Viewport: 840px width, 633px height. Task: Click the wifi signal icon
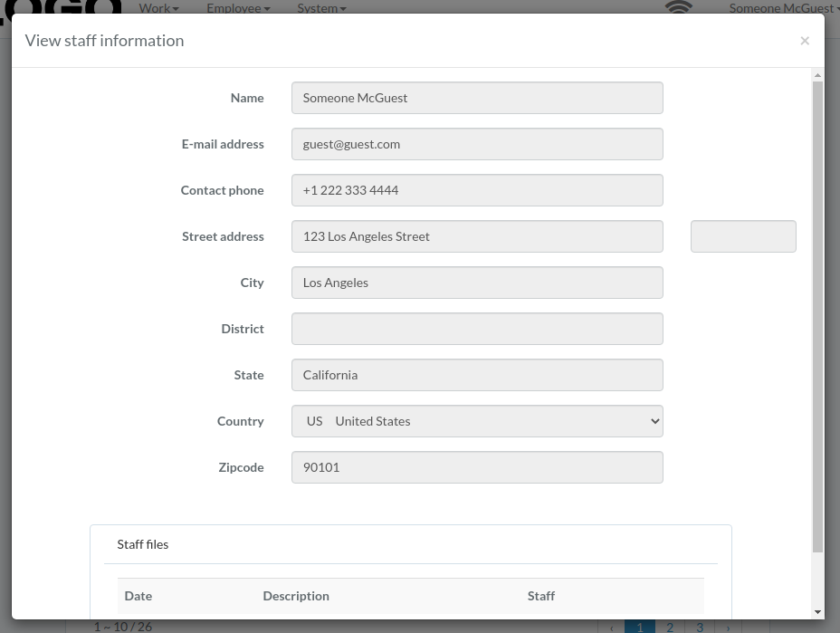click(x=678, y=7)
